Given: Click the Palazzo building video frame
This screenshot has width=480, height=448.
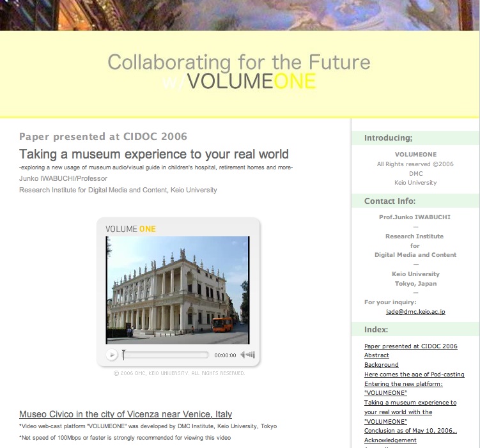Looking at the screenshot, I should [178, 290].
